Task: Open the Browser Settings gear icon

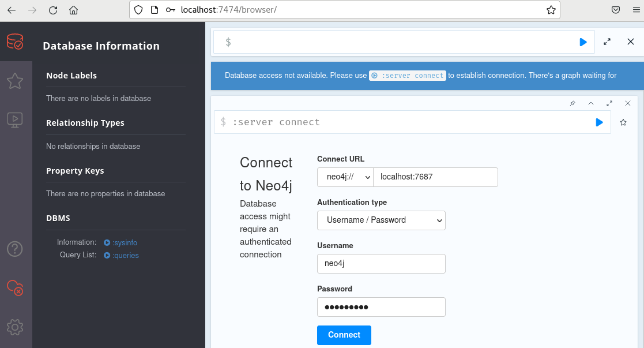Action: tap(15, 327)
